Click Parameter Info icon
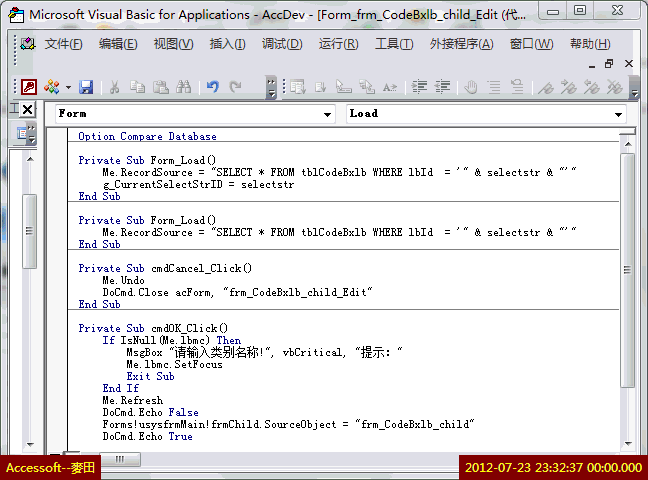Image resolution: width=648 pixels, height=480 pixels. tap(367, 87)
